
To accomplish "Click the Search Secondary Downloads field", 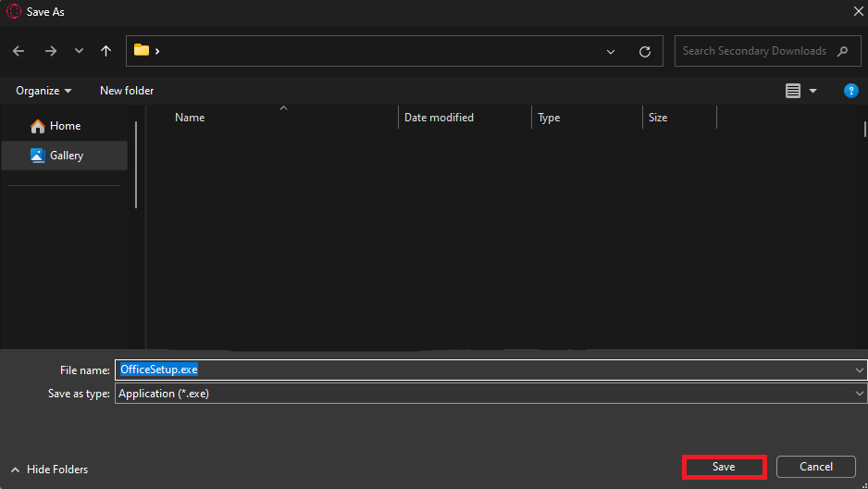I will click(767, 51).
